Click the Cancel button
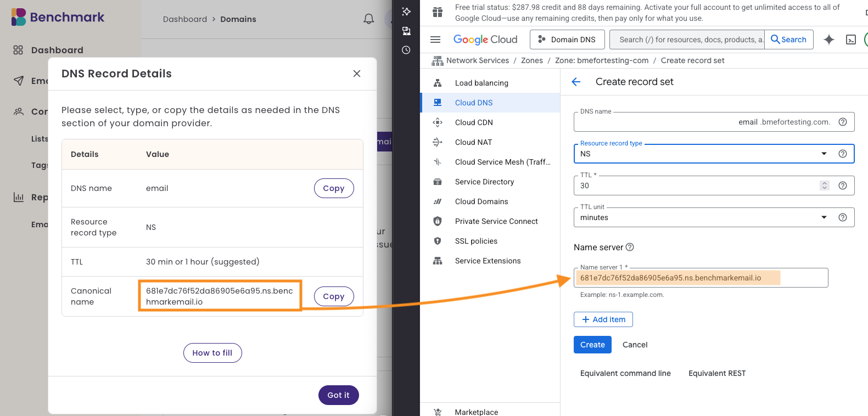868x416 pixels. (x=635, y=345)
